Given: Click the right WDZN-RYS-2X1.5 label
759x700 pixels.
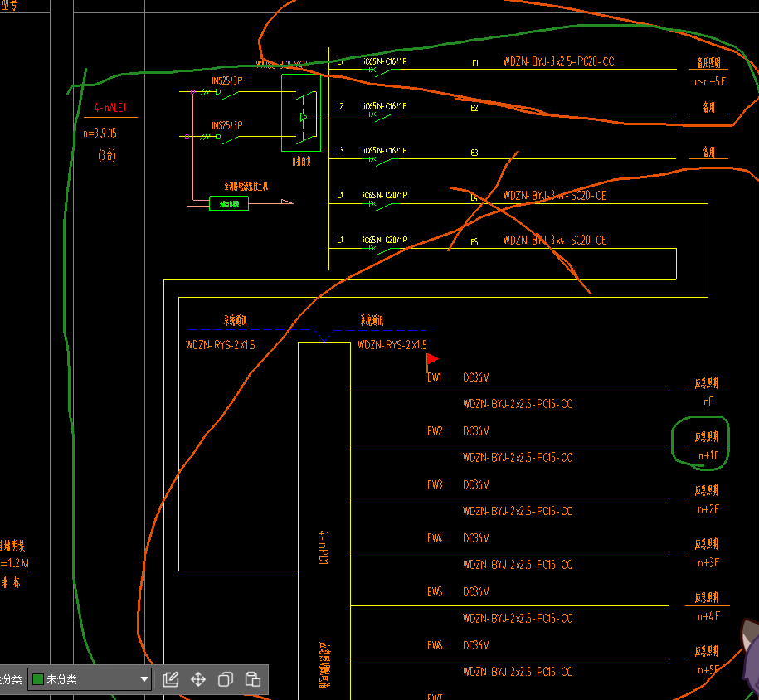Looking at the screenshot, I should tap(392, 345).
